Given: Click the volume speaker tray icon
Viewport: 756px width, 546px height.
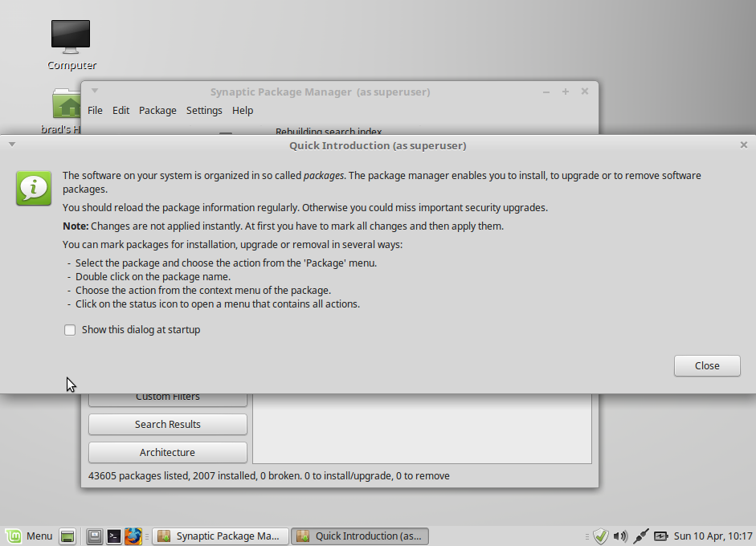Looking at the screenshot, I should [620, 536].
